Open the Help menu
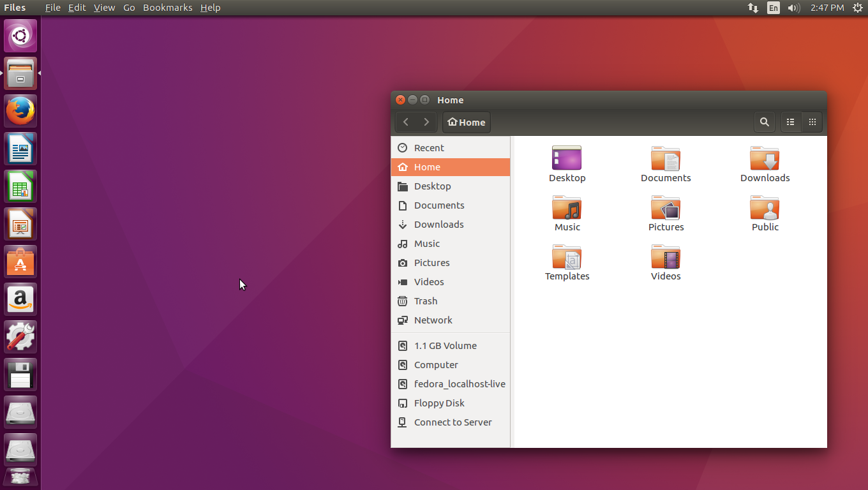The width and height of the screenshot is (868, 490). (210, 8)
